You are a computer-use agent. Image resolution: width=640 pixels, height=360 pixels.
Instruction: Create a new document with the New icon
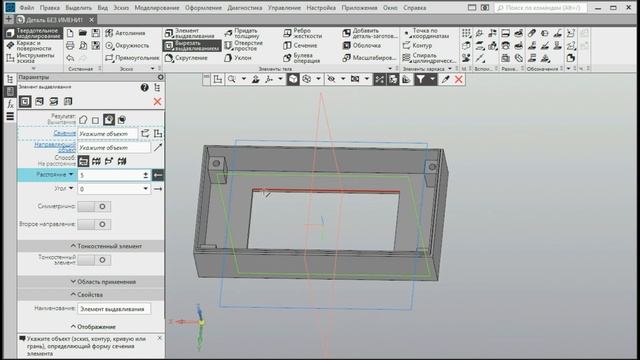[70, 33]
